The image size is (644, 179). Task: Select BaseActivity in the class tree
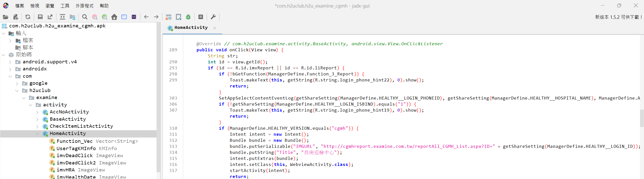tap(68, 119)
